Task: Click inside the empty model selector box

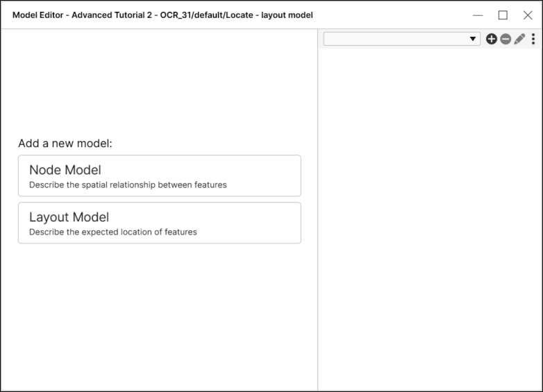Action: (x=396, y=40)
